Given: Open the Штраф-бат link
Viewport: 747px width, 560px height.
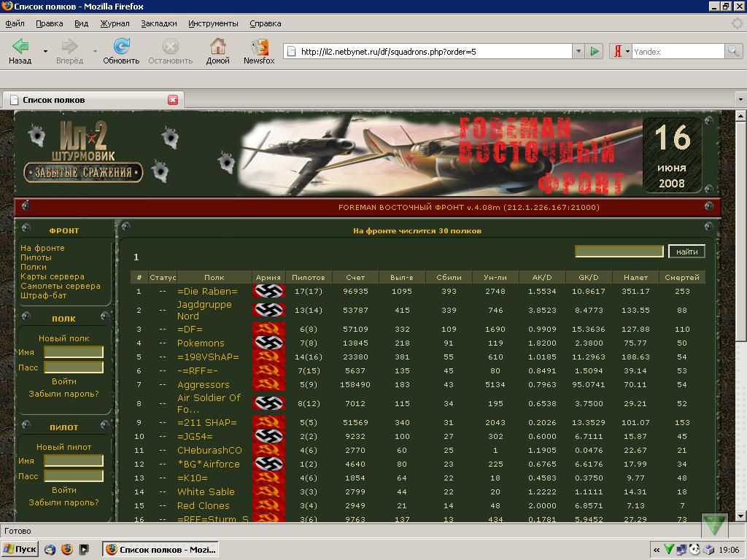Looking at the screenshot, I should pyautogui.click(x=43, y=295).
